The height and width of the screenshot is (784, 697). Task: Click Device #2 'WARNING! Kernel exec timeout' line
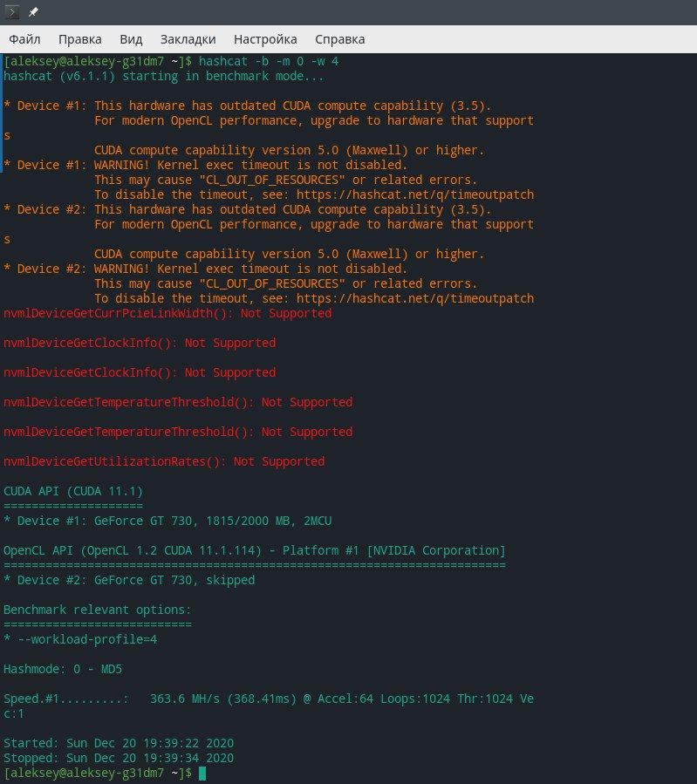tap(206, 269)
